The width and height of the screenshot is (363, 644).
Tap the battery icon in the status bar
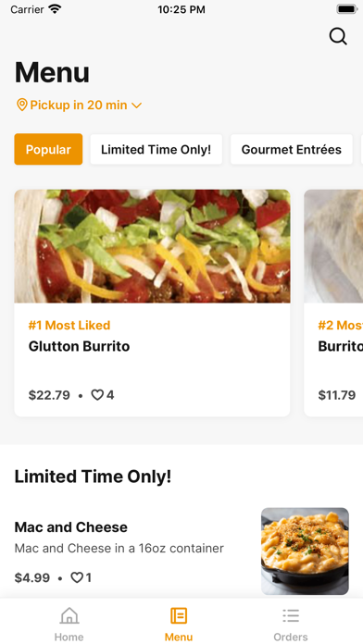tap(347, 9)
